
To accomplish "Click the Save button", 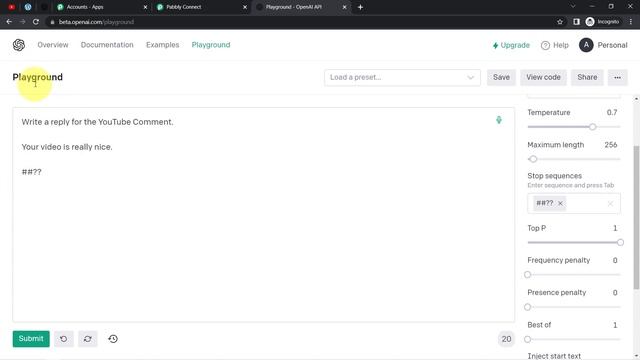I will pyautogui.click(x=501, y=78).
